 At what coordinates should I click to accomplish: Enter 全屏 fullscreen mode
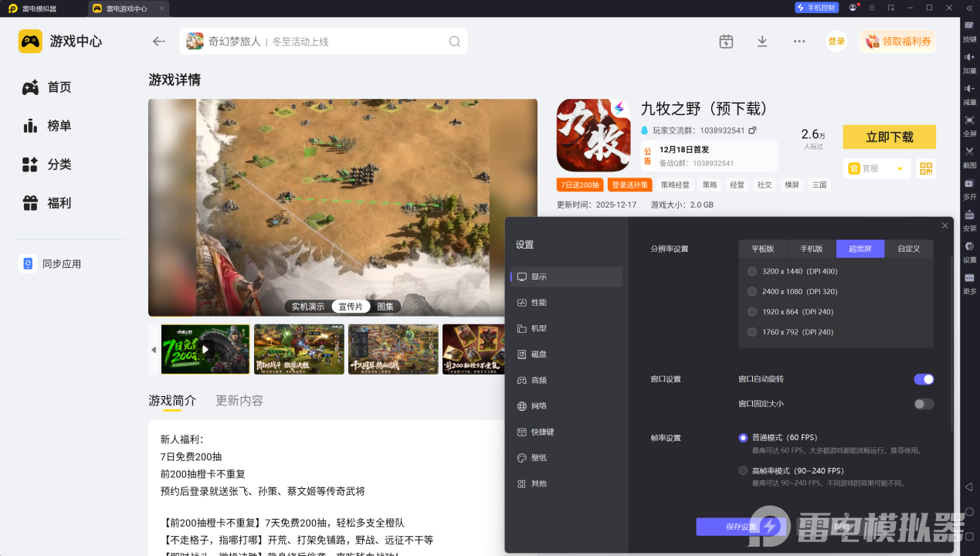(x=969, y=126)
